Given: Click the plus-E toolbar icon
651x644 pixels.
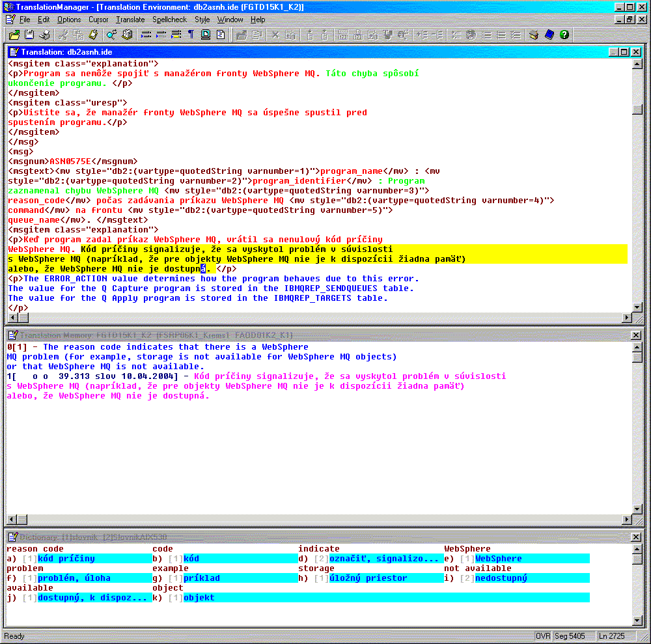Looking at the screenshot, I should 422,35.
